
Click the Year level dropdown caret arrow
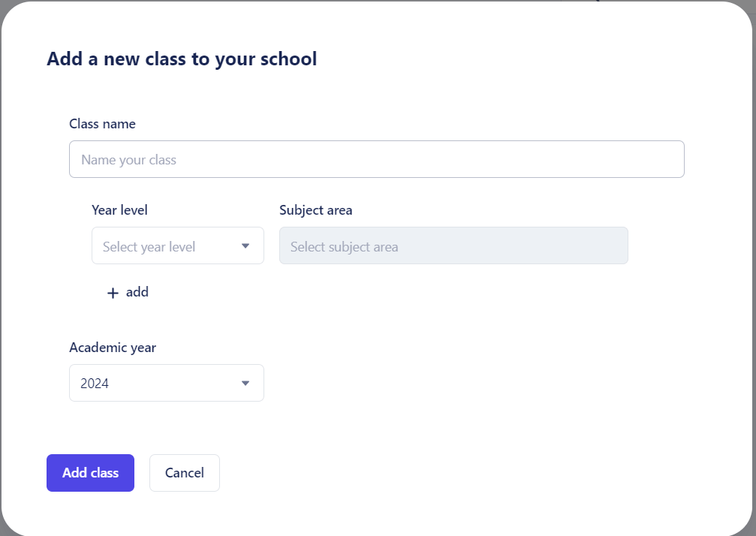click(245, 245)
